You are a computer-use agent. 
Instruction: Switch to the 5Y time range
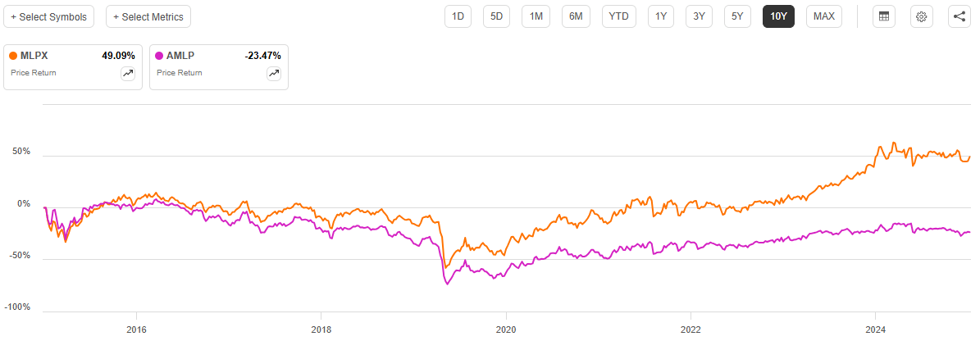pyautogui.click(x=739, y=16)
